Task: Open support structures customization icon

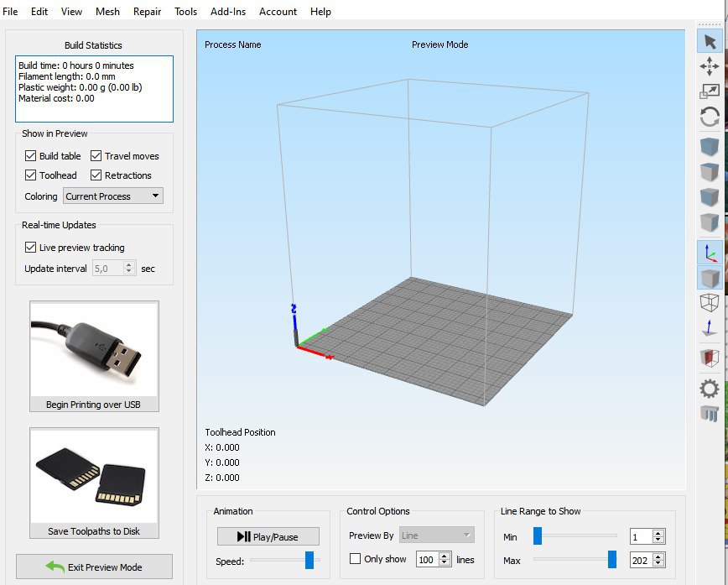Action: point(710,413)
